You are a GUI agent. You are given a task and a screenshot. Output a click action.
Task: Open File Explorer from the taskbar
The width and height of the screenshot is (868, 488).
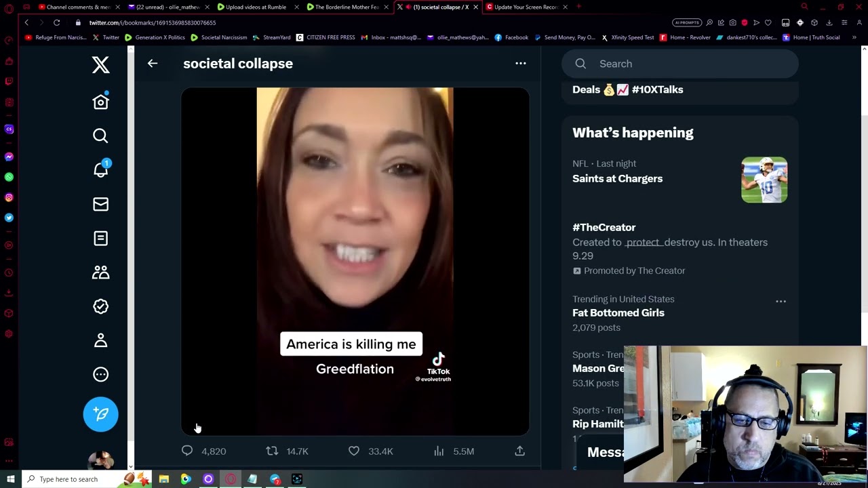tap(163, 479)
